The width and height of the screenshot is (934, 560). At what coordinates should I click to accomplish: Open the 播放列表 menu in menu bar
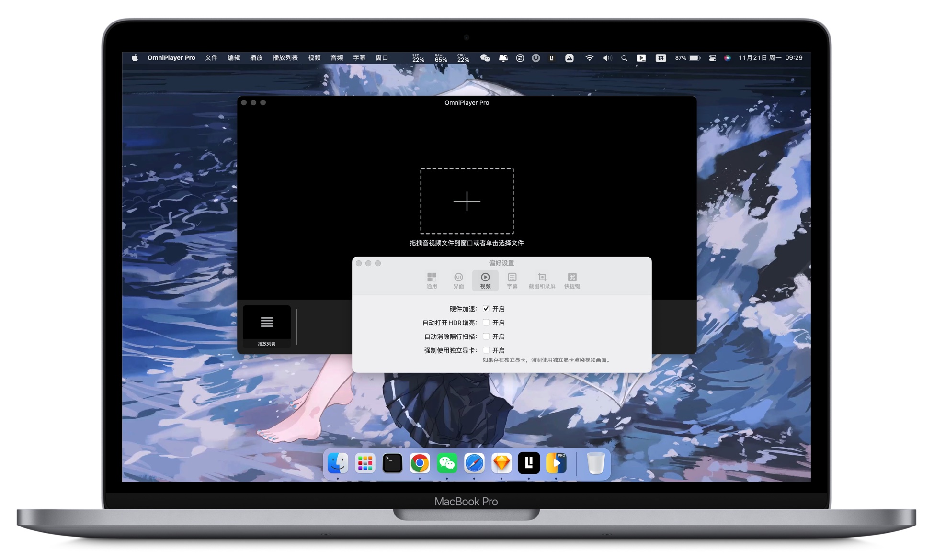(285, 58)
